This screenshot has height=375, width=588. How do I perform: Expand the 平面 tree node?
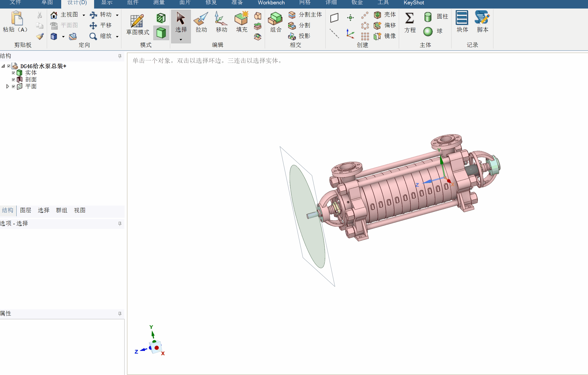8,86
